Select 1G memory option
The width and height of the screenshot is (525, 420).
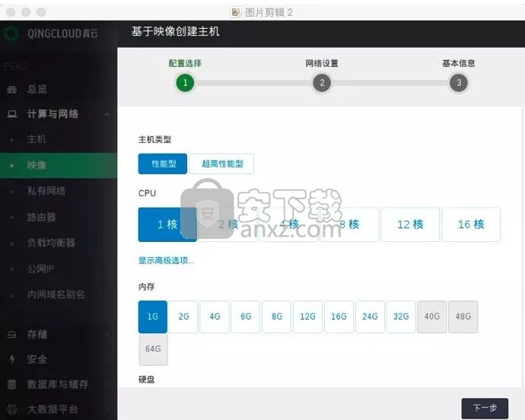click(153, 317)
